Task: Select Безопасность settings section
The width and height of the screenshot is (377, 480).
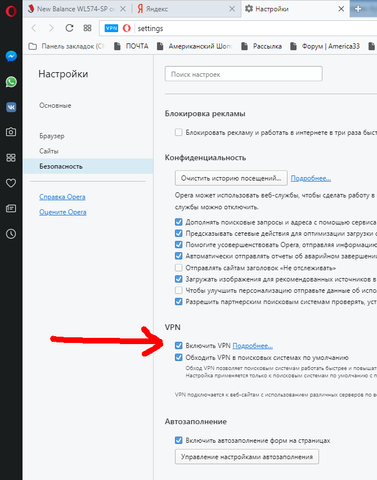Action: [88, 166]
